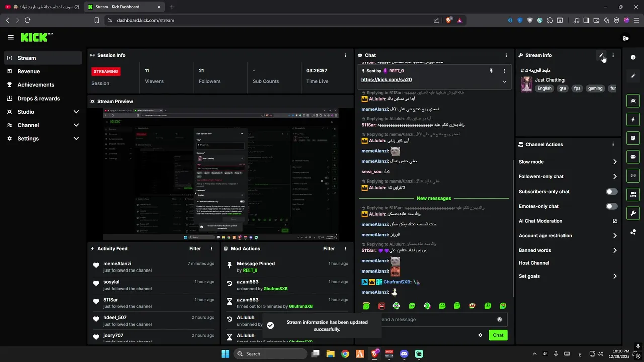Click the notes document icon in right sidebar

(633, 138)
